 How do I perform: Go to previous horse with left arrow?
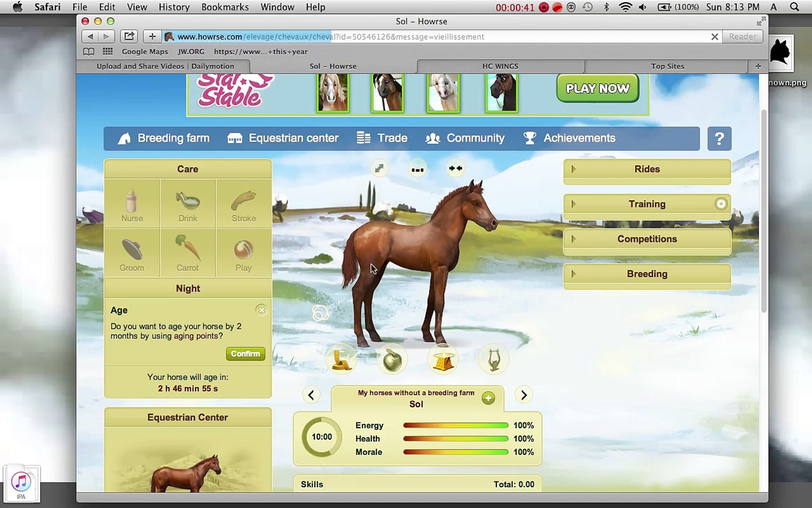(311, 395)
